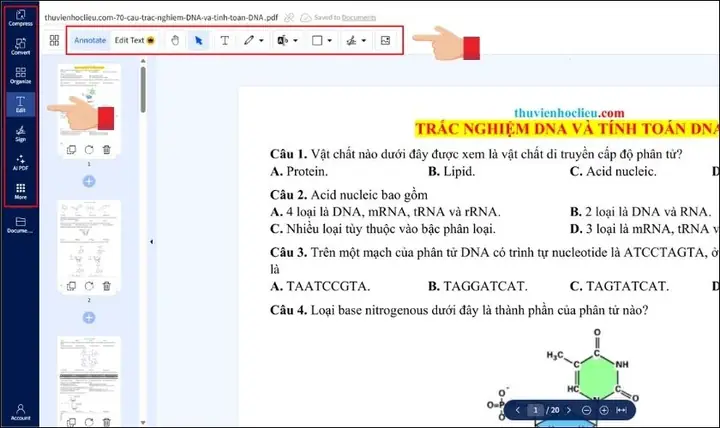Click answer 'A. Protein.'
720x428 pixels.
pos(299,171)
